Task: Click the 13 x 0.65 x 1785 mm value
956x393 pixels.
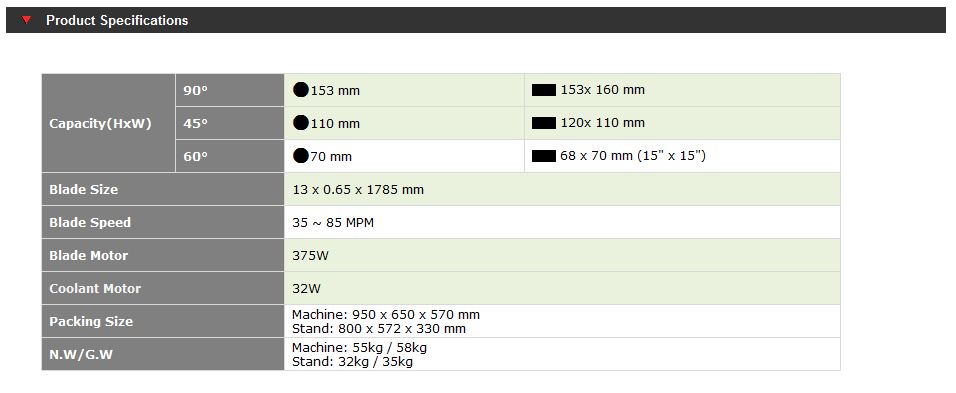Action: [x=358, y=189]
